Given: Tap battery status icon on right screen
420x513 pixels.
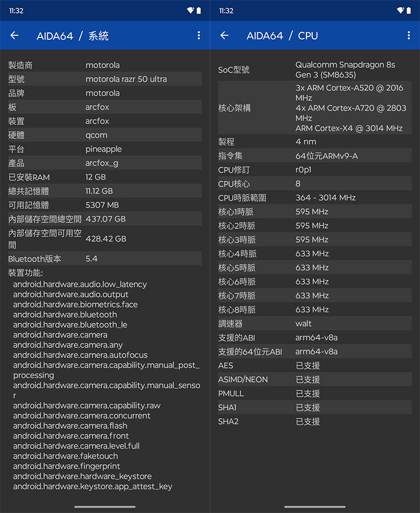Looking at the screenshot, I should tap(409, 10).
